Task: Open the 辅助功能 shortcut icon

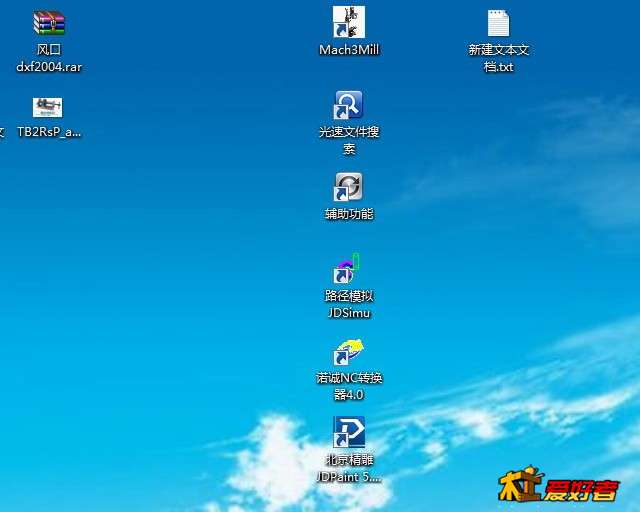Action: click(x=348, y=187)
